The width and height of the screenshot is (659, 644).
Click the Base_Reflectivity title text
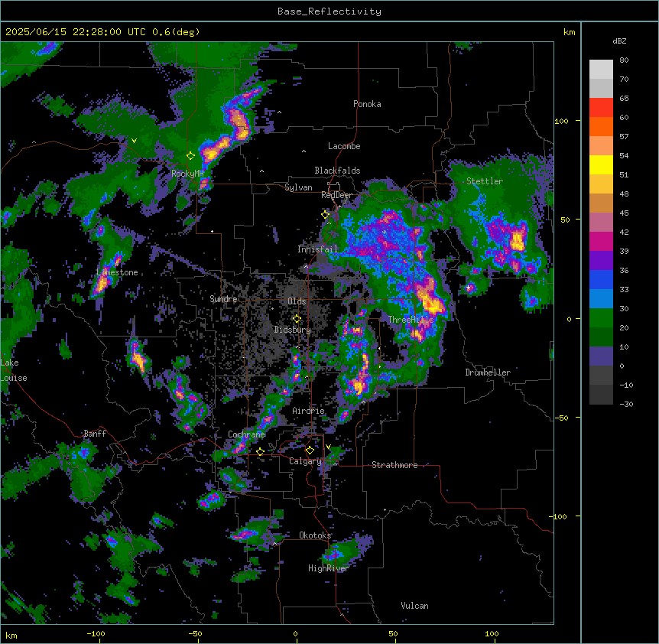[329, 11]
